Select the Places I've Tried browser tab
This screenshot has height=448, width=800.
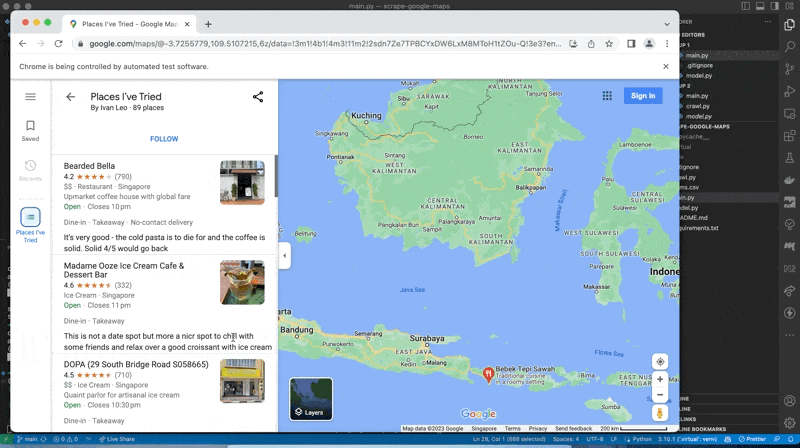[x=127, y=24]
